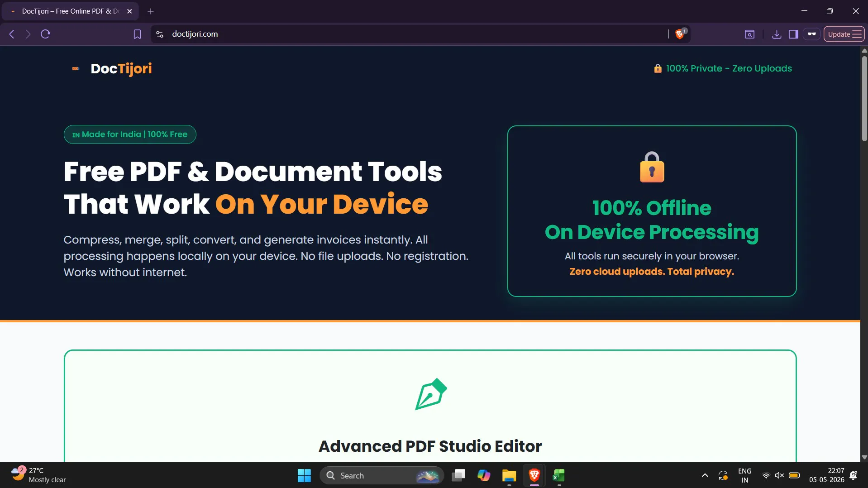The height and width of the screenshot is (488, 868).
Task: Click the small DocTijori logo icon
Action: [76, 68]
